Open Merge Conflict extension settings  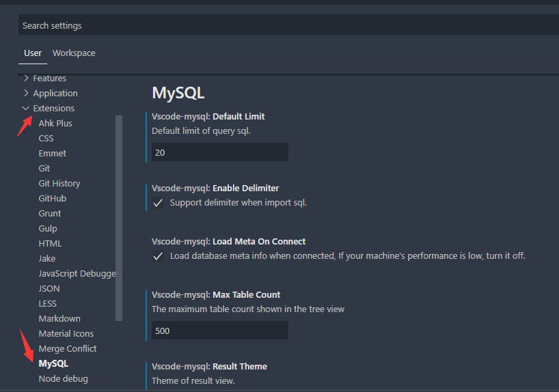[68, 348]
